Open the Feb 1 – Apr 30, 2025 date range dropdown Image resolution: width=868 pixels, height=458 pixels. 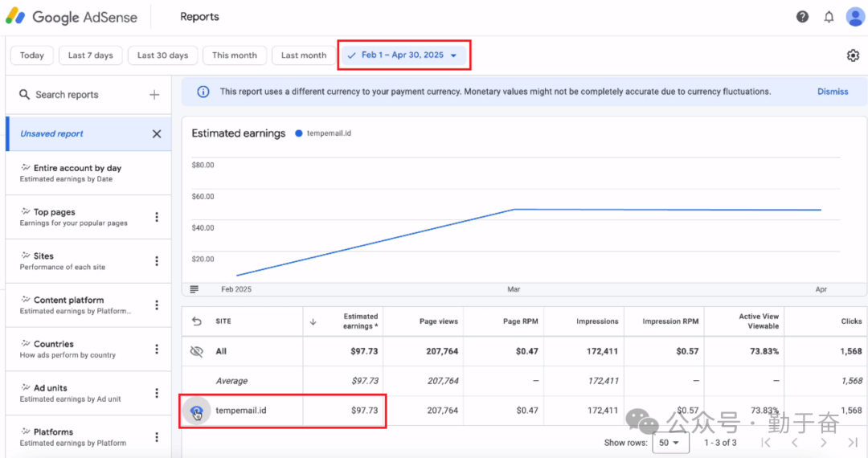tap(403, 55)
